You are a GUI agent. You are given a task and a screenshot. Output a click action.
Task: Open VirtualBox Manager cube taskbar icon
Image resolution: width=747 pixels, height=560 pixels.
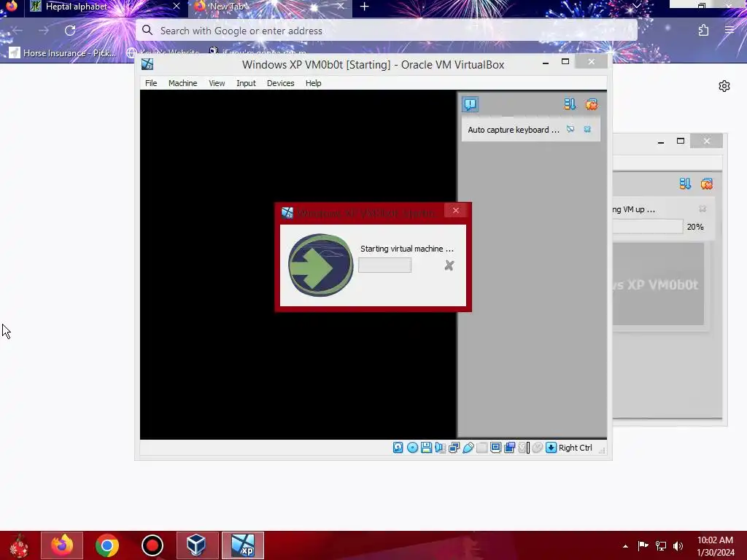point(197,545)
